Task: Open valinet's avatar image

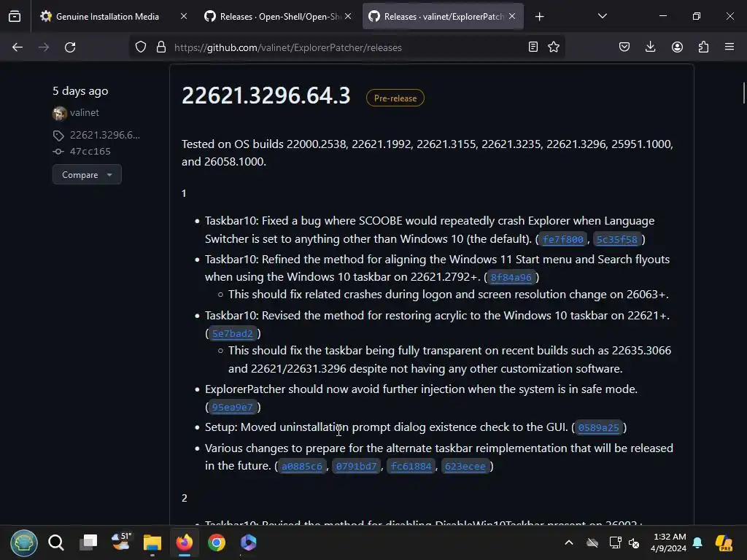Action: click(60, 113)
